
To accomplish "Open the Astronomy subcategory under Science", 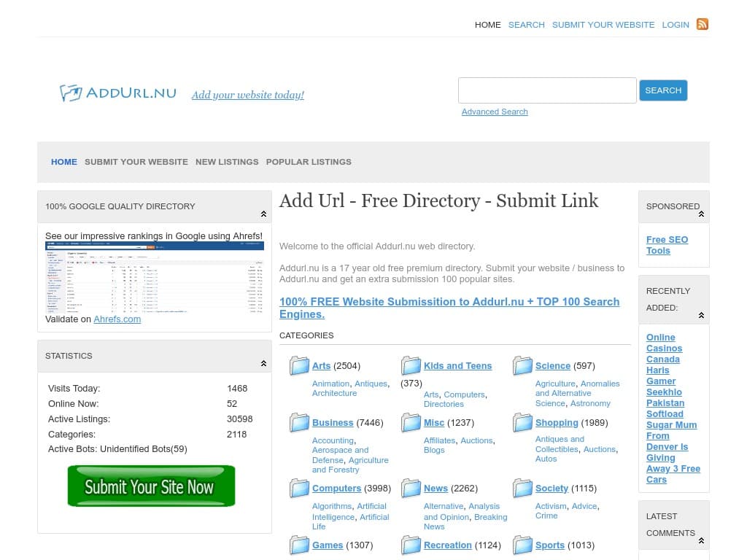I will (590, 403).
